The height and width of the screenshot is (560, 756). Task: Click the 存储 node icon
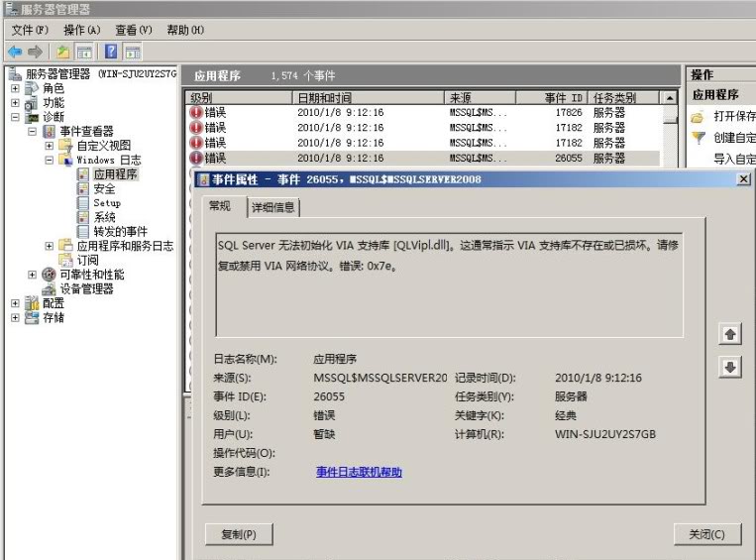point(32,317)
